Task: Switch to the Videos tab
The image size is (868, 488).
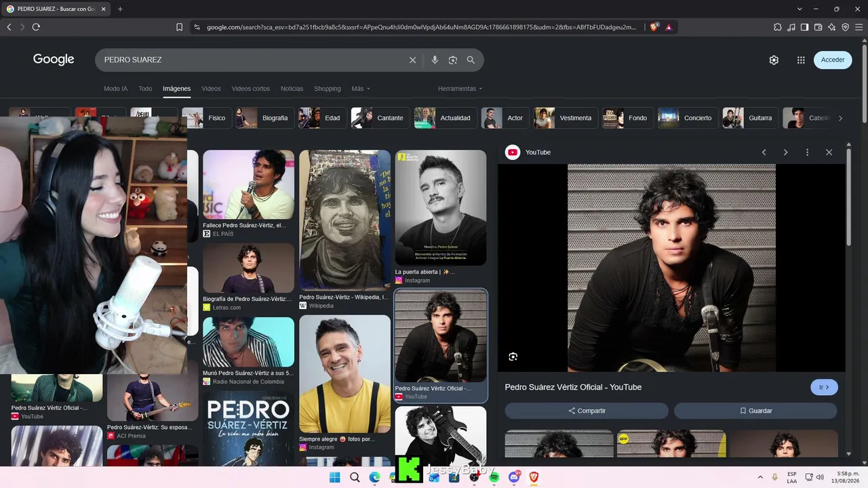Action: point(211,89)
